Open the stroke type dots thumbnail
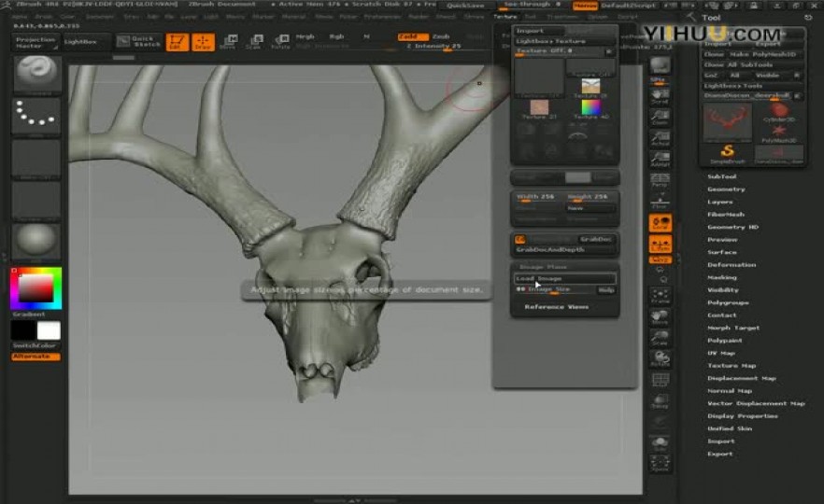The width and height of the screenshot is (824, 504). click(36, 117)
